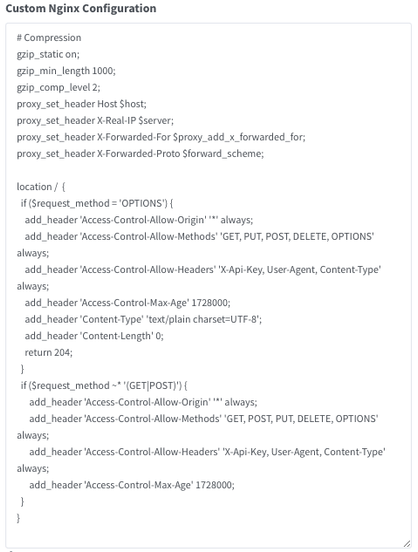Place cursor on the 'return 204;' line

[49, 352]
